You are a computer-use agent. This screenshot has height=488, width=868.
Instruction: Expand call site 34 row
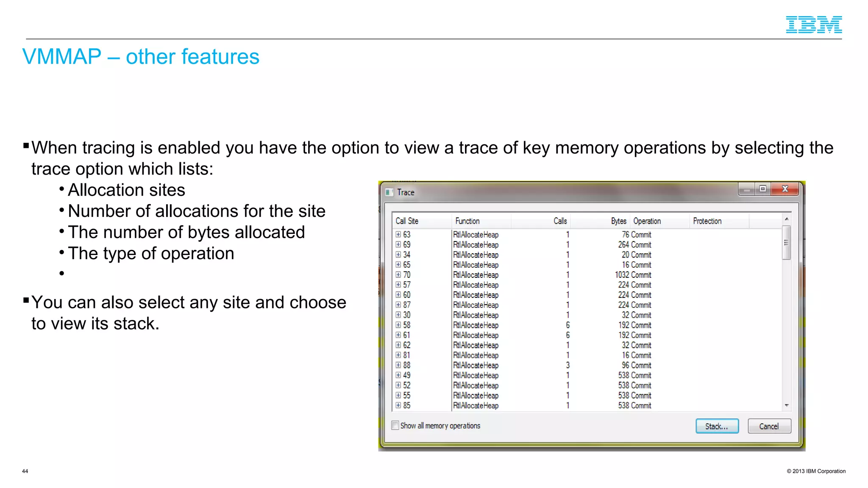coord(398,255)
